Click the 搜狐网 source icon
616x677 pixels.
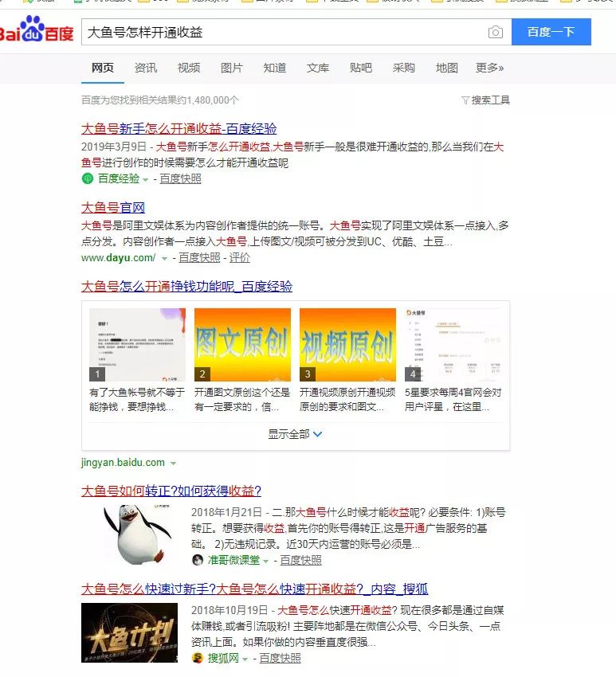click(198, 658)
